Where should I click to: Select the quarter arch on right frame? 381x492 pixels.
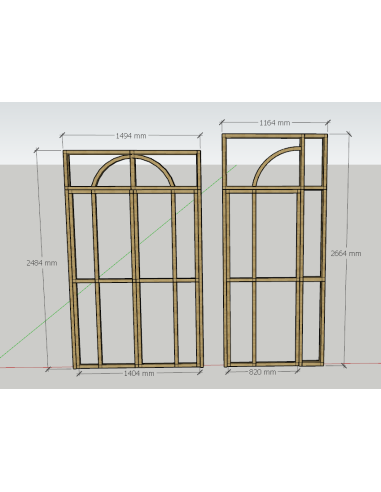point(276,166)
